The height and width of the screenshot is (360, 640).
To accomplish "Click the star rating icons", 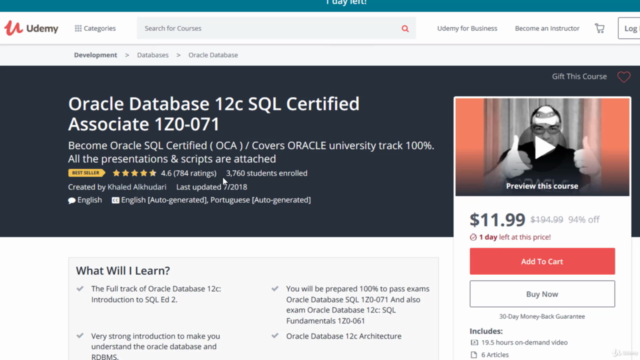I will point(134,173).
